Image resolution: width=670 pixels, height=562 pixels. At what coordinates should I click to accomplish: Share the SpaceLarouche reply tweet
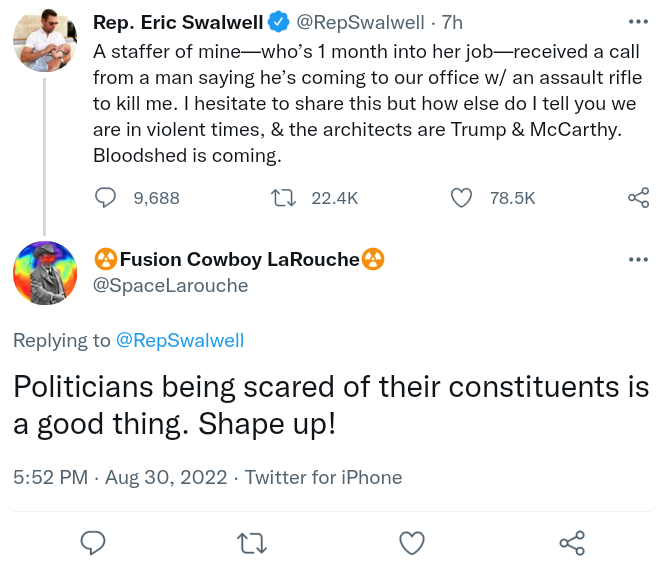tap(571, 543)
